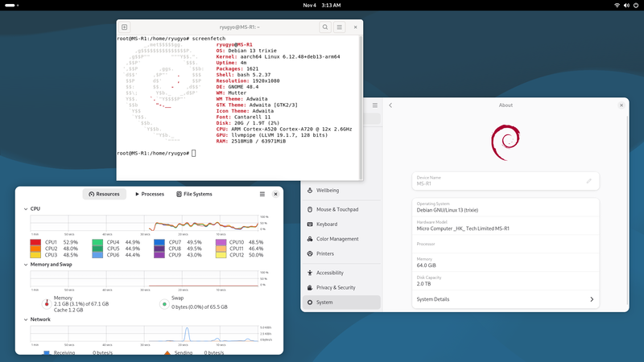Click the Debian swirl logo
The image size is (644, 362).
[x=506, y=142]
